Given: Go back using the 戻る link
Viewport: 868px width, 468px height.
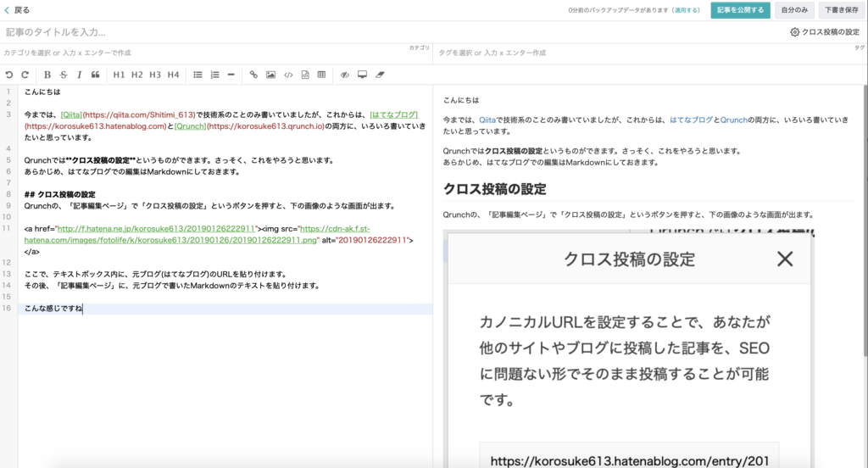Looking at the screenshot, I should coord(17,10).
